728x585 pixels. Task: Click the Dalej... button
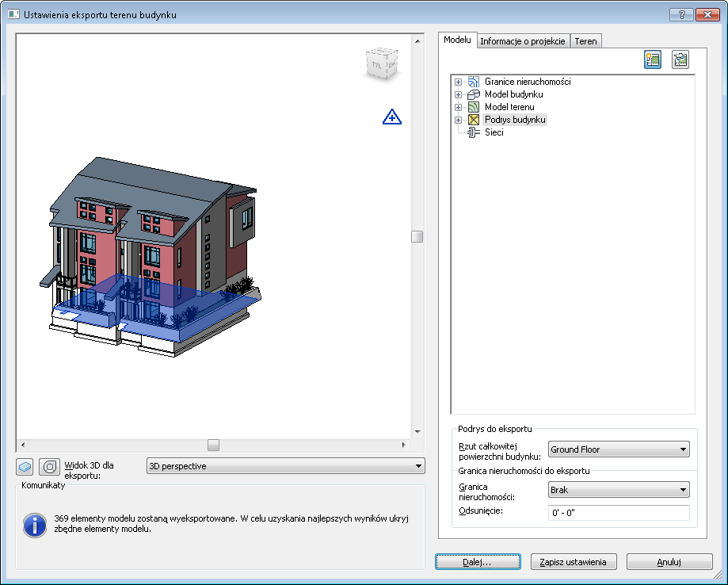(x=478, y=562)
